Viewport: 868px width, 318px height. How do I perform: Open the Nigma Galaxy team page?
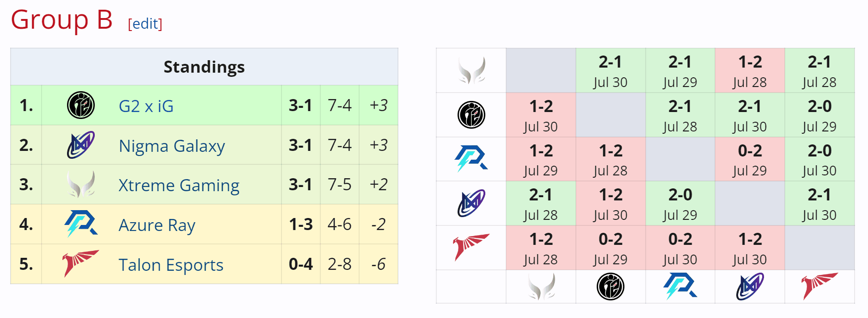click(172, 145)
